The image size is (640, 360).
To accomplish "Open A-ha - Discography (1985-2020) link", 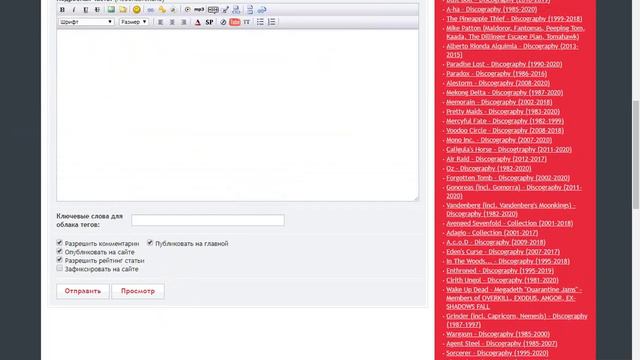I will tap(491, 9).
